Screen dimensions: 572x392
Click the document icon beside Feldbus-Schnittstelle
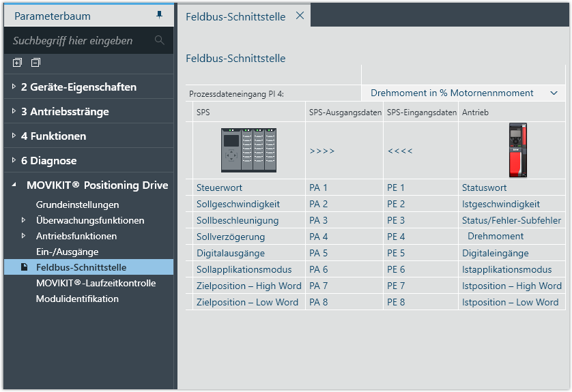pyautogui.click(x=24, y=267)
